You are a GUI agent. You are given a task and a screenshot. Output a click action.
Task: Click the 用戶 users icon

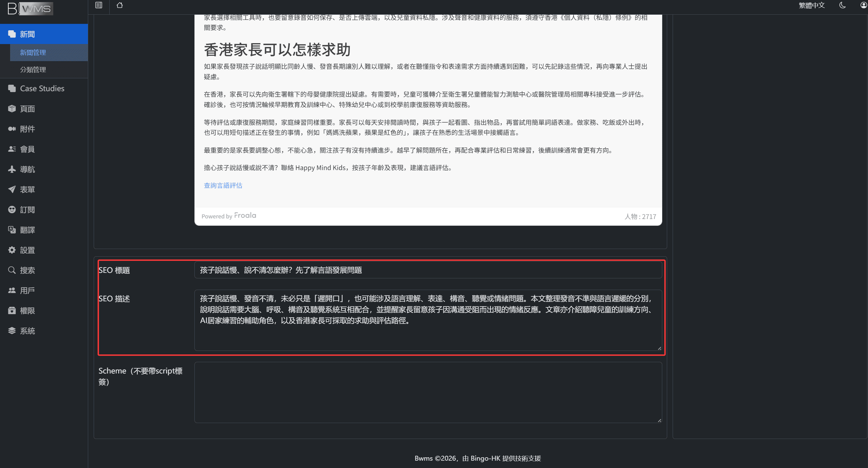click(12, 291)
